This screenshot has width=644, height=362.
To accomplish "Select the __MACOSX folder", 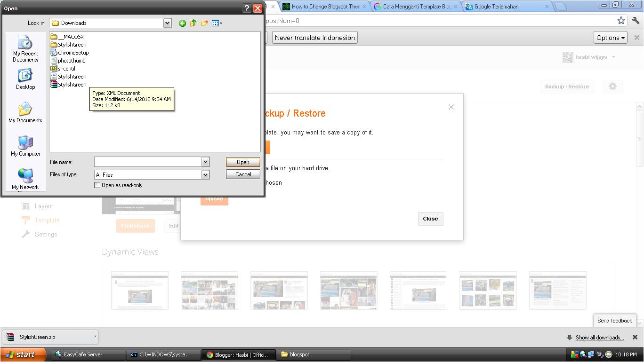I will click(x=67, y=37).
